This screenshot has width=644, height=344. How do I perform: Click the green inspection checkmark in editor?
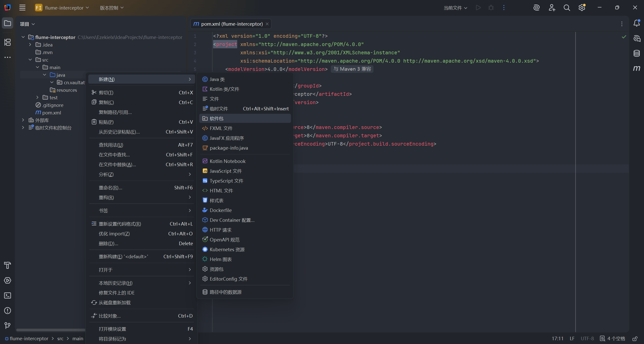[624, 37]
